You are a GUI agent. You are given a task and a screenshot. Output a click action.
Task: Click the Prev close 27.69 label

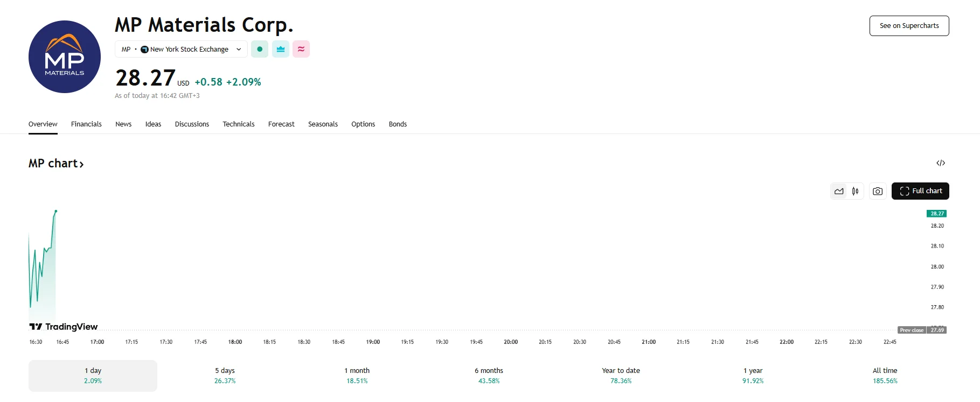point(922,330)
